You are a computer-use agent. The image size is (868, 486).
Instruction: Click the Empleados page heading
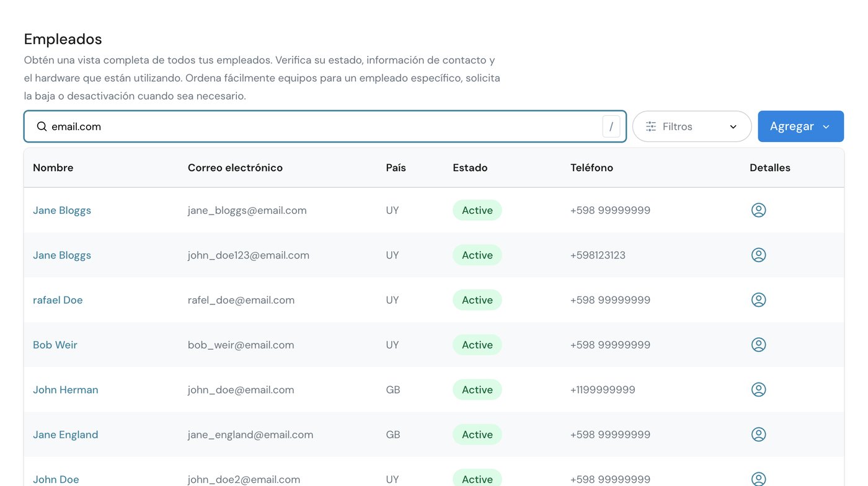(63, 39)
